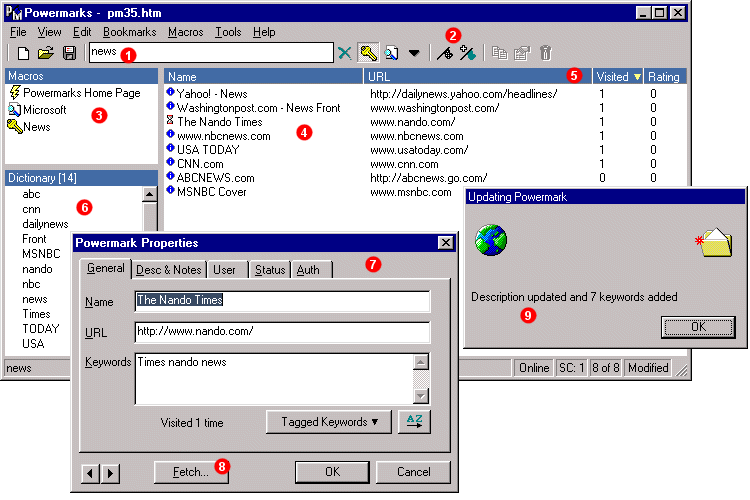This screenshot has width=750, height=500.
Task: Click OK in Updating Powermark dialog
Action: point(698,327)
